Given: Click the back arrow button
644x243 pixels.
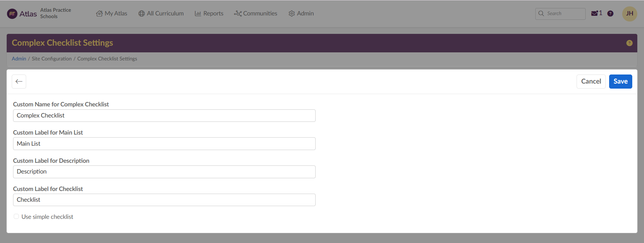Looking at the screenshot, I should click(19, 82).
